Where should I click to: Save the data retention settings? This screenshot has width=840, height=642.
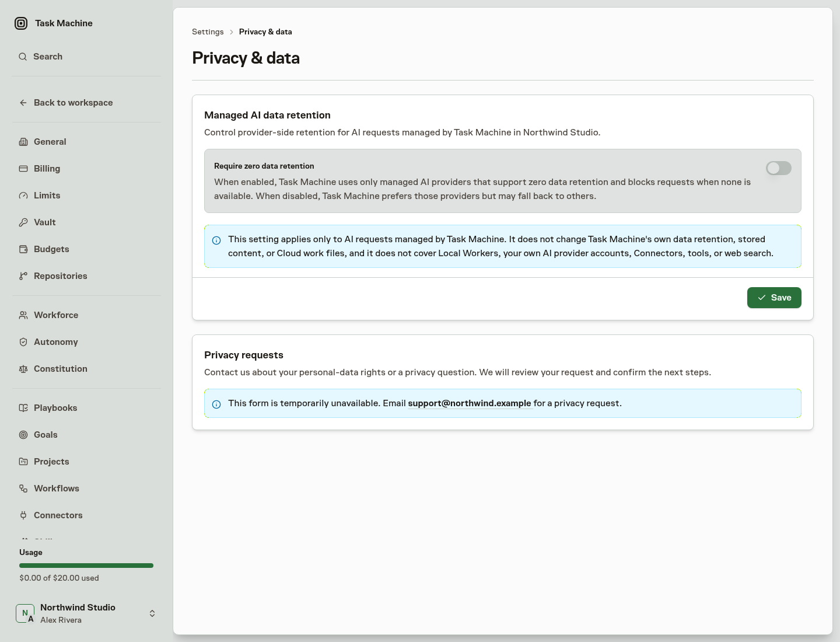pyautogui.click(x=774, y=298)
